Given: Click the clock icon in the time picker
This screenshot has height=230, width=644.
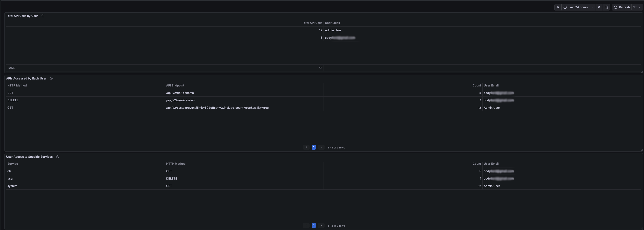Looking at the screenshot, I should 565,7.
